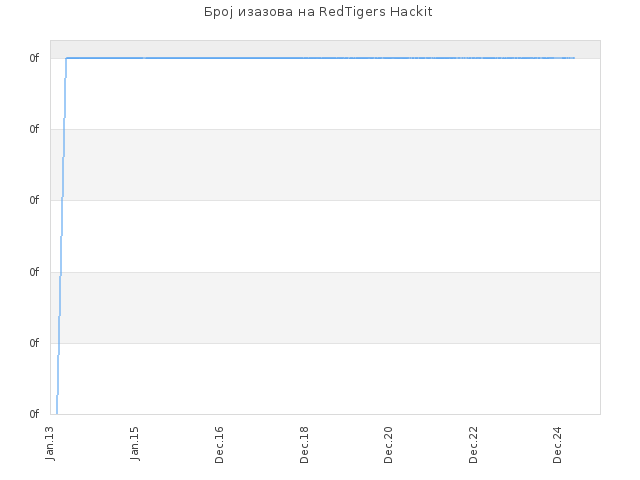
Task: Select the Dec.22 x-axis date label
Action: point(473,445)
